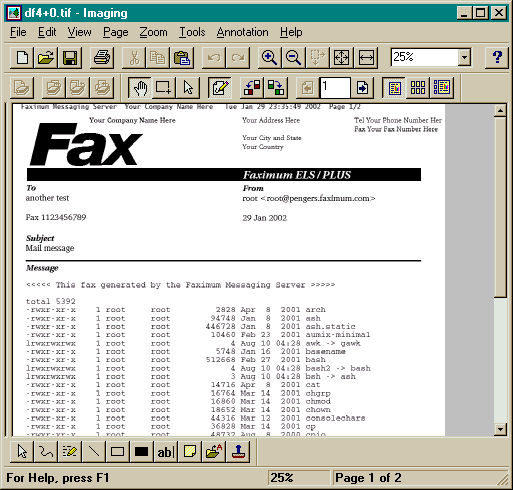
Task: Click the ash.static file listing row
Action: [191, 326]
